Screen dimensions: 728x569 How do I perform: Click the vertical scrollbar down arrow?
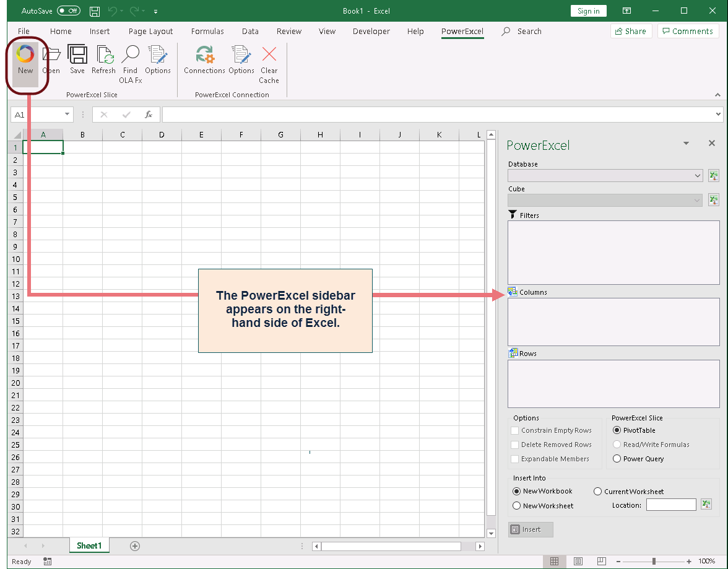(x=491, y=533)
